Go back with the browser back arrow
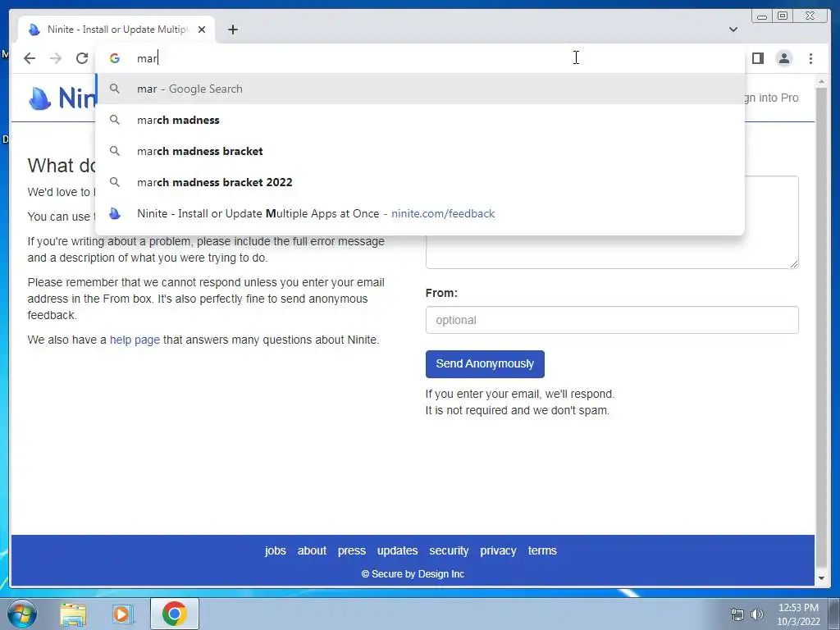840x630 pixels. (x=30, y=58)
